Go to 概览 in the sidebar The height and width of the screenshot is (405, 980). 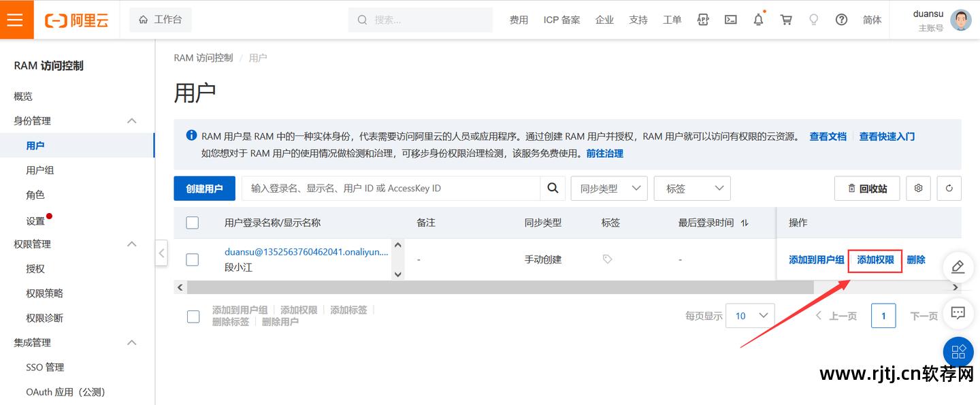[x=23, y=96]
